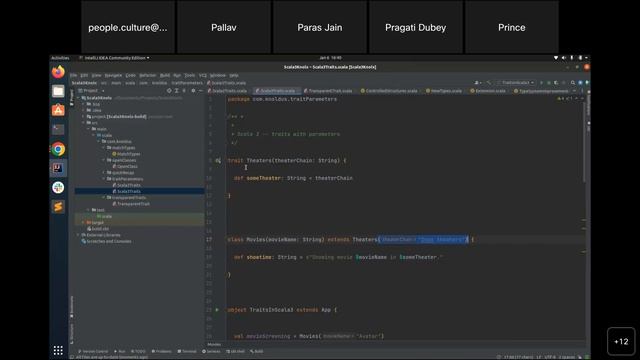Collapse the traitParameters package node

104,179
